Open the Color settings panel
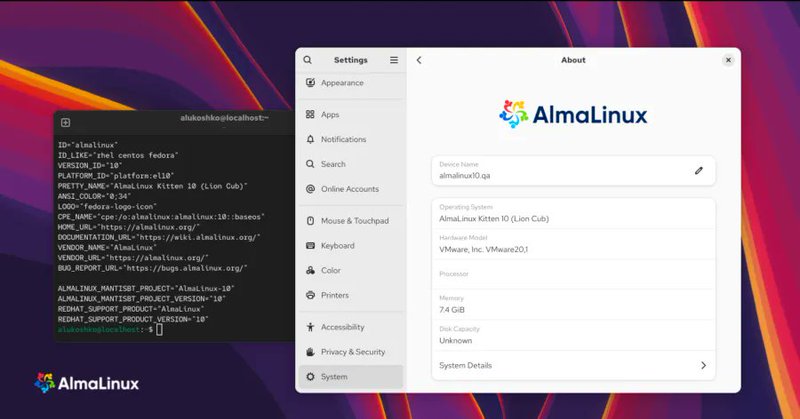This screenshot has width=800, height=419. (330, 270)
